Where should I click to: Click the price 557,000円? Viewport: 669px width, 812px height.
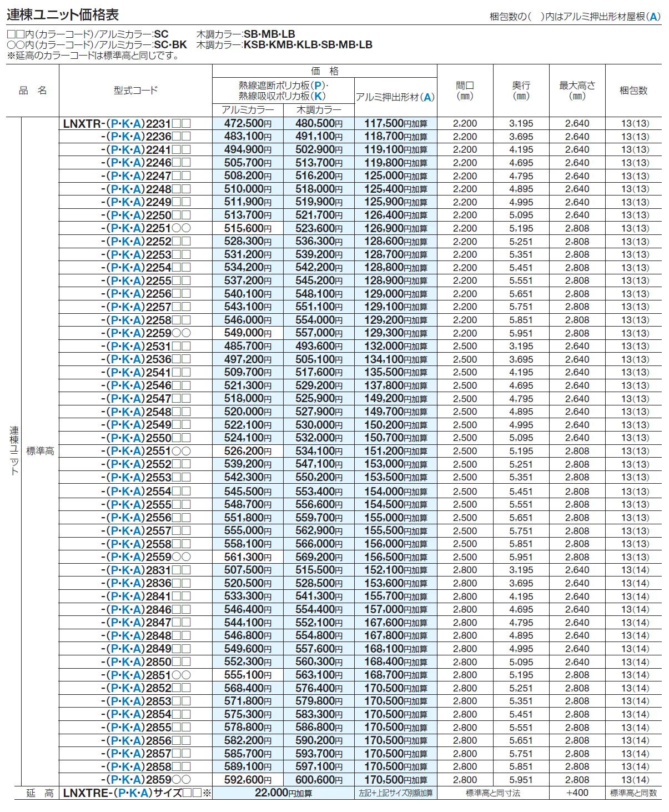point(319,333)
